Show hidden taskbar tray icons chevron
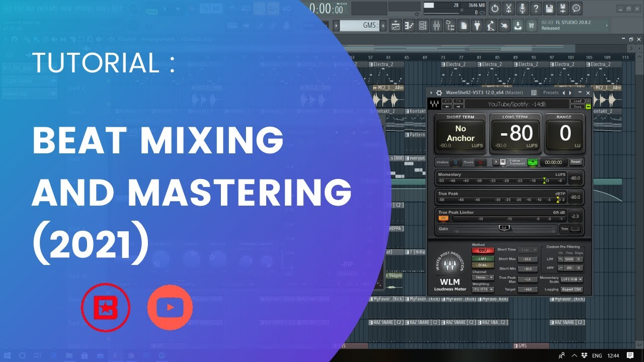This screenshot has width=644, height=362. [x=574, y=355]
